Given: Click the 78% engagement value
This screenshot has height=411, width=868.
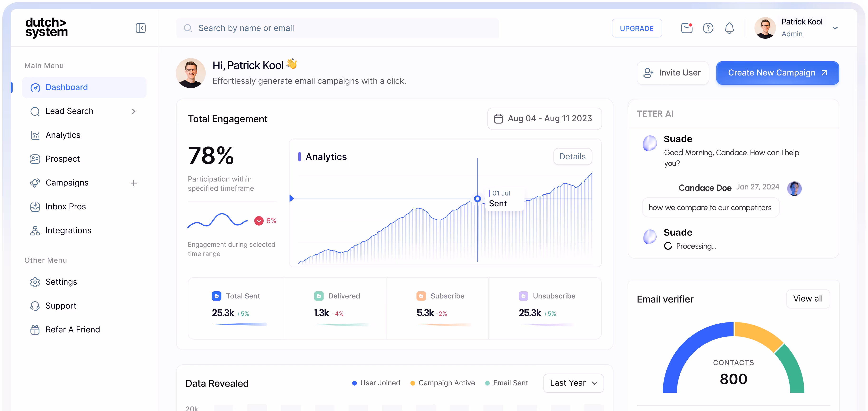Looking at the screenshot, I should pyautogui.click(x=211, y=156).
